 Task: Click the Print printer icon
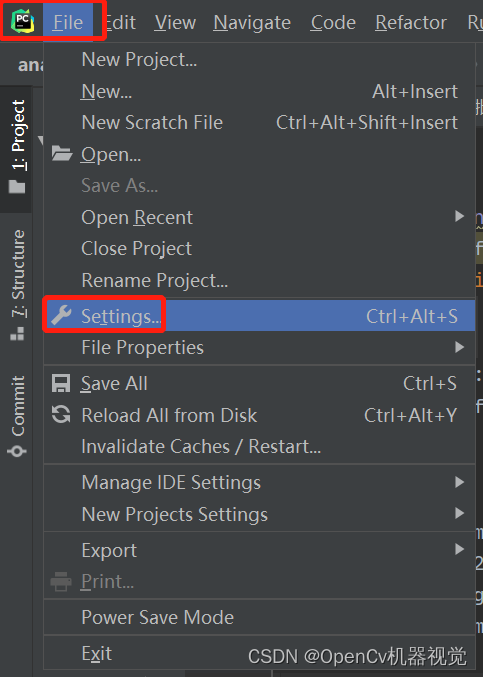click(x=61, y=581)
